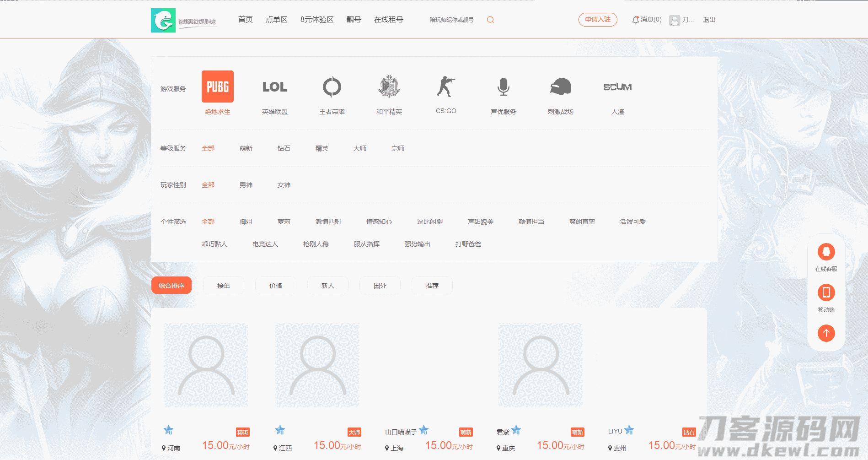
Task: Select the 综合排序 sort tab
Action: pos(171,286)
